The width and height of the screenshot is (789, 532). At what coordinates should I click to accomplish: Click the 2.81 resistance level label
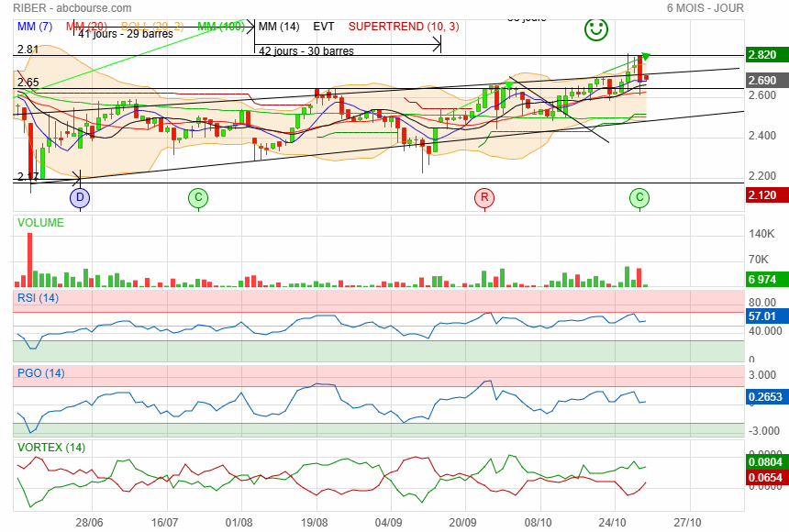pyautogui.click(x=28, y=50)
